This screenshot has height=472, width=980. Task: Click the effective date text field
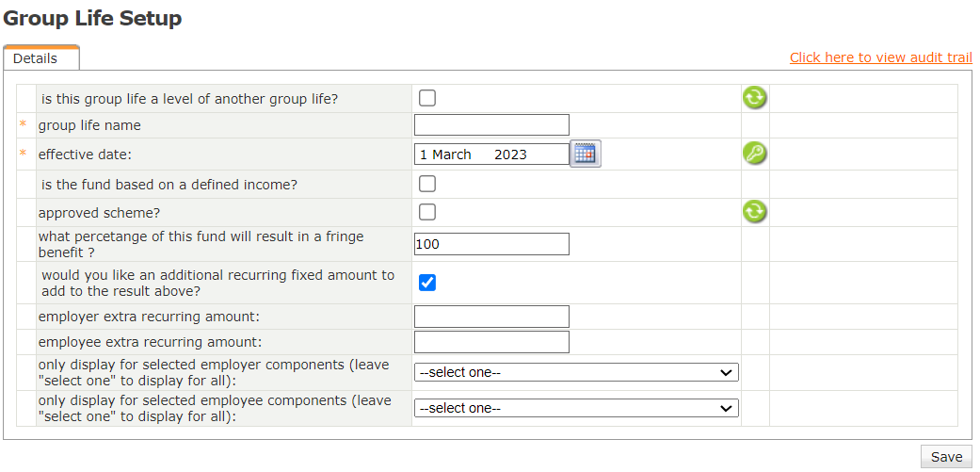point(490,155)
